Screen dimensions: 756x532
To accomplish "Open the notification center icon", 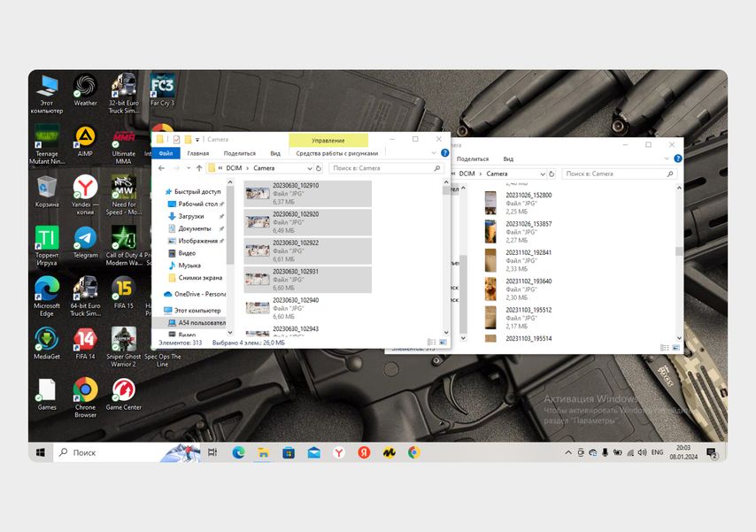I will click(x=712, y=452).
